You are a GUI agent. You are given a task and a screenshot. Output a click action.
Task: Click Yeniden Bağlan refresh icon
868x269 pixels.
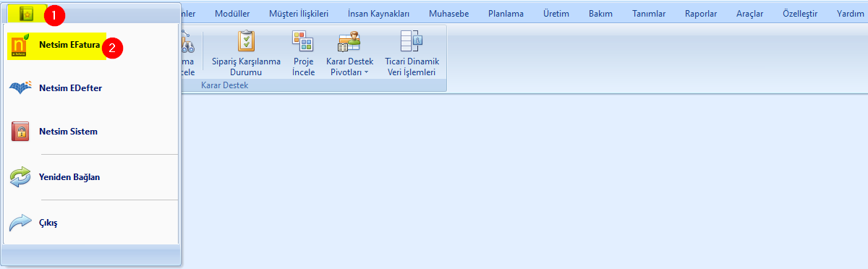coord(20,176)
